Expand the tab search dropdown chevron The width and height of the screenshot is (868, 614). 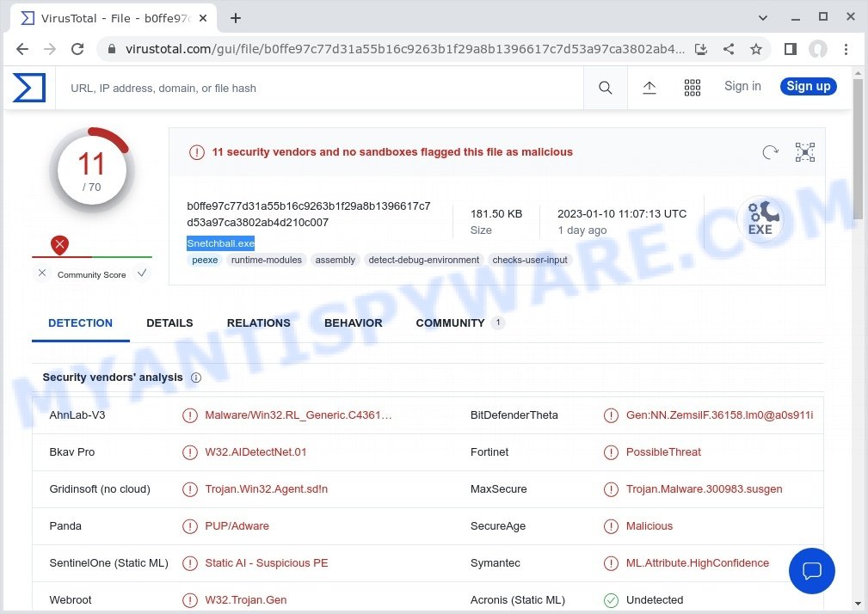coord(763,18)
